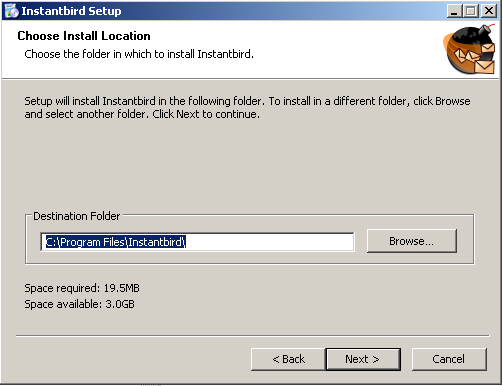Image resolution: width=503 pixels, height=386 pixels.
Task: Cancel the Instantbird setup
Action: pos(449,359)
